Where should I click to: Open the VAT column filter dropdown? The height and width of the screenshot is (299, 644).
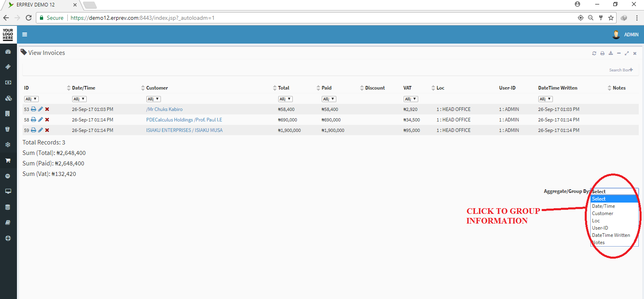(411, 99)
